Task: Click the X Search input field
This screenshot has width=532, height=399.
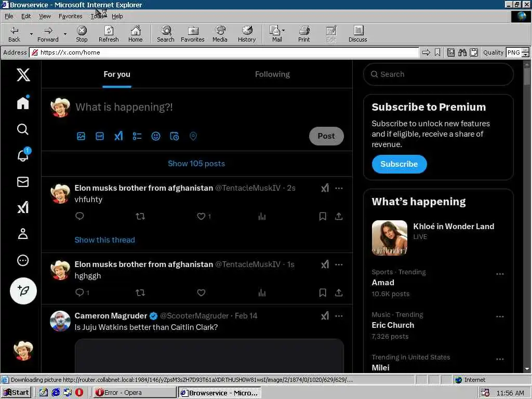Action: pos(438,74)
